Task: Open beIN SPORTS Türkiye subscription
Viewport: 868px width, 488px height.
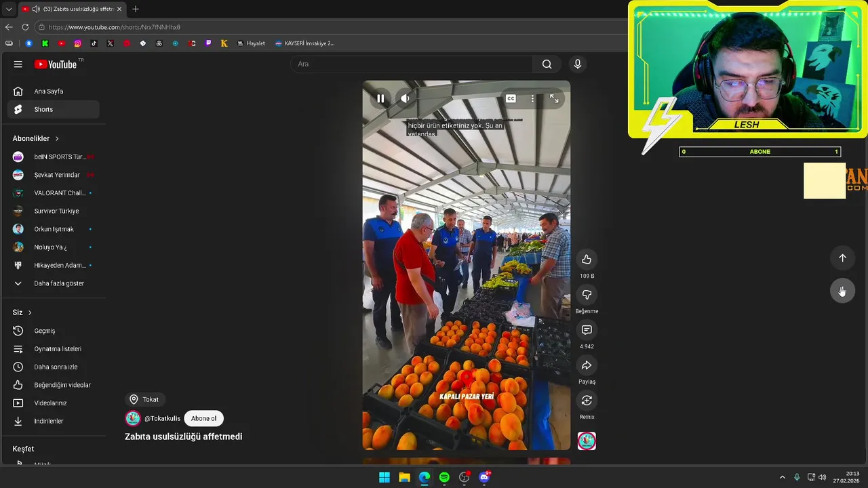Action: 54,157
